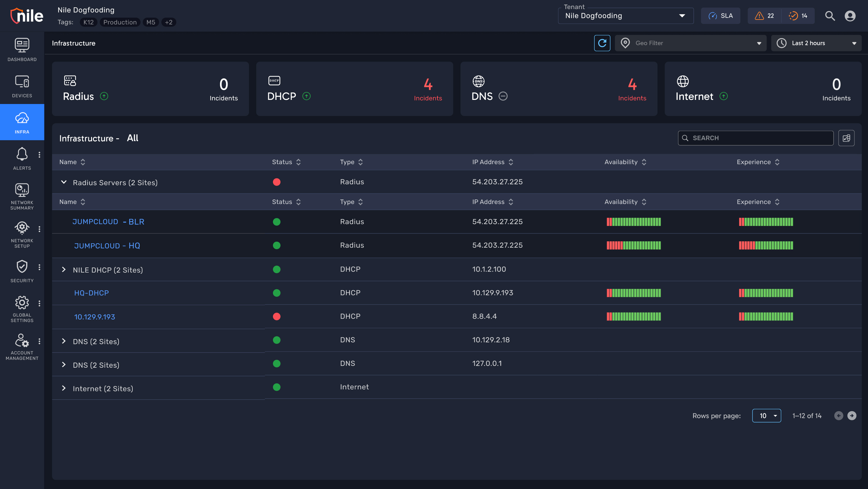Image resolution: width=868 pixels, height=489 pixels.
Task: Go to Network Summary in the sidebar
Action: 21,196
